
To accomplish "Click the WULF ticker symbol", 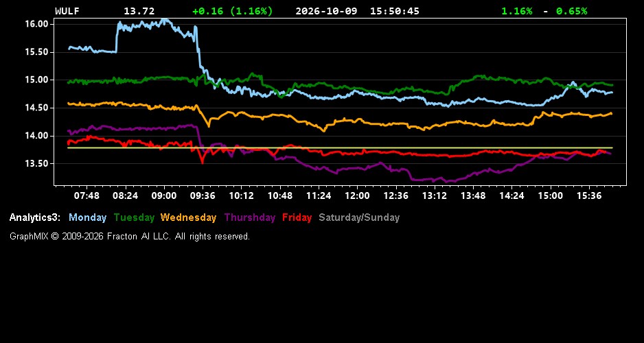I will [x=67, y=11].
